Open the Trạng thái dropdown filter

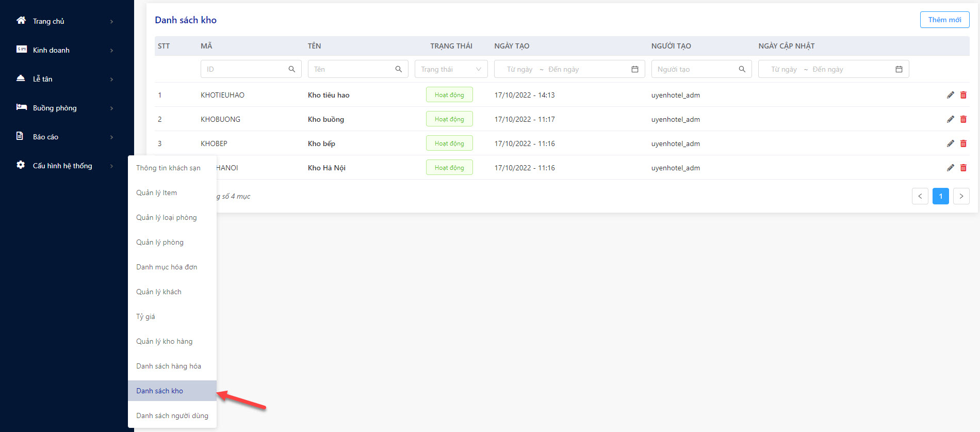pos(451,69)
